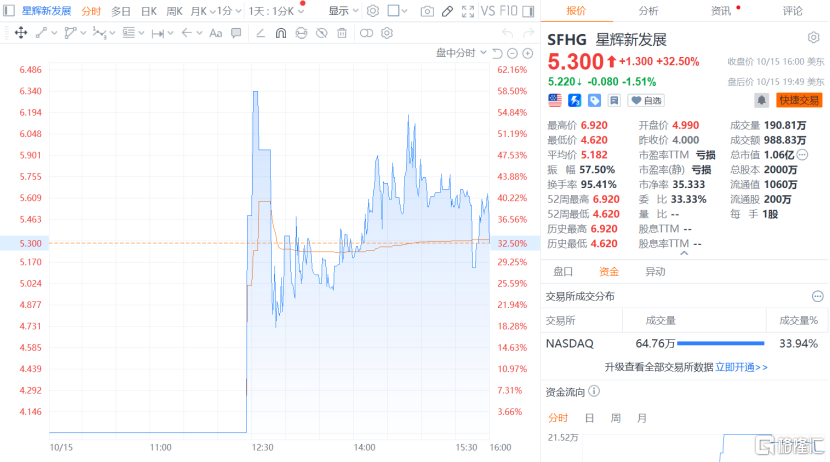Click the blue lightning bolt icon
Image resolution: width=830 pixels, height=462 pixels.
point(574,100)
